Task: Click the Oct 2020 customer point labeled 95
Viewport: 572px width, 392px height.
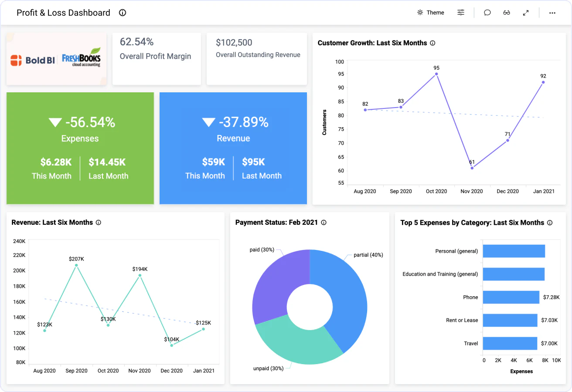Action: [x=436, y=74]
